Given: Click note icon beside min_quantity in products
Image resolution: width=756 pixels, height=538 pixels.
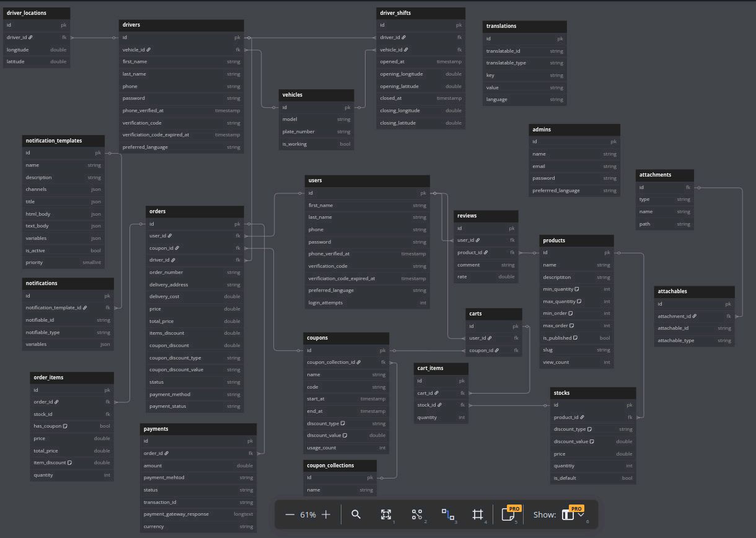Looking at the screenshot, I should tap(577, 289).
